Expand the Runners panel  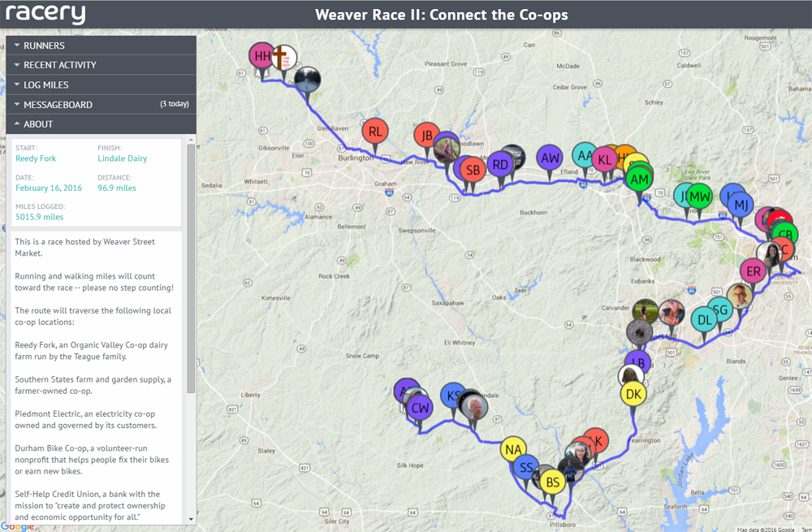click(x=101, y=45)
